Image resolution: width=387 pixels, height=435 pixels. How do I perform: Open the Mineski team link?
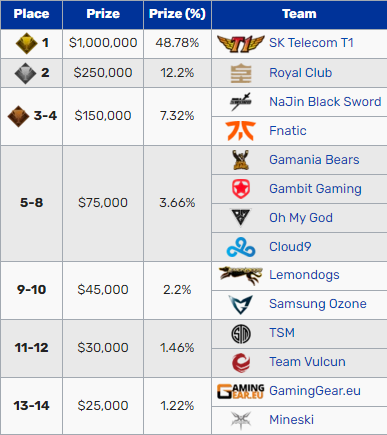(x=291, y=420)
